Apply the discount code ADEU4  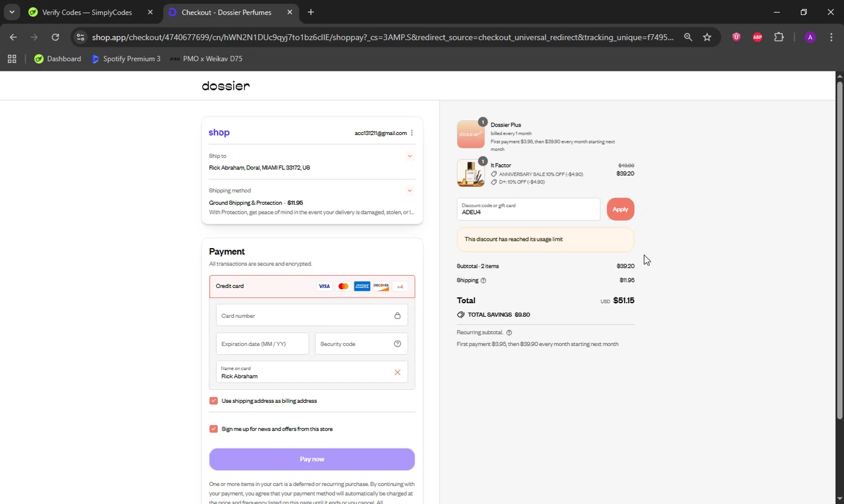pos(620,209)
